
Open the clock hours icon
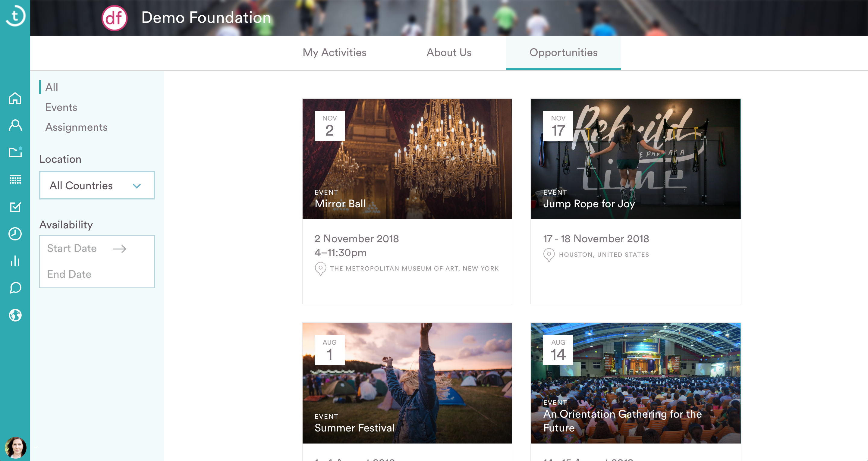(15, 234)
